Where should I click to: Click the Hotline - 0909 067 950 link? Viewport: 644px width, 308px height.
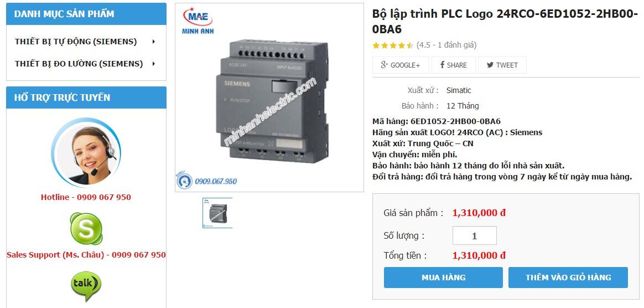point(86,197)
